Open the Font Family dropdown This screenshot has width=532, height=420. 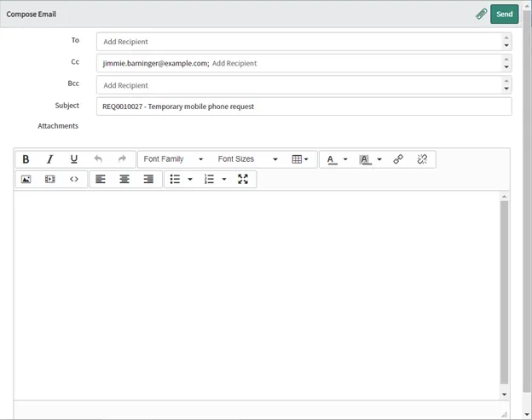173,159
